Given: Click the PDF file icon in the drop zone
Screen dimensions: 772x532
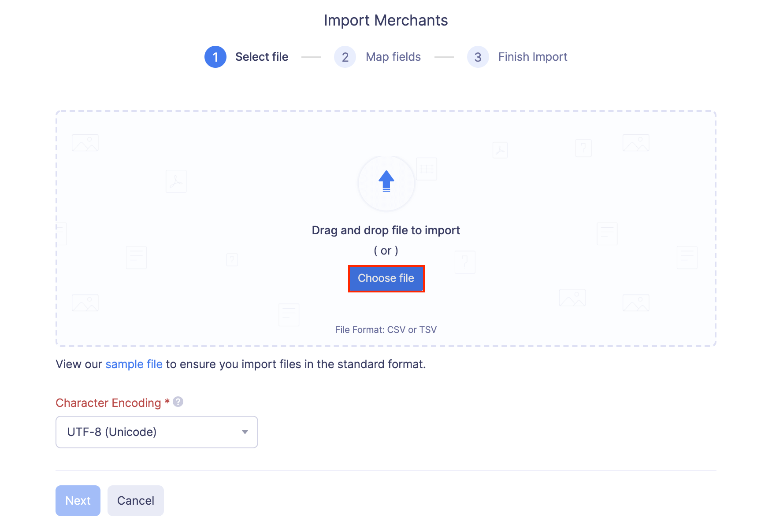Looking at the screenshot, I should (x=176, y=181).
